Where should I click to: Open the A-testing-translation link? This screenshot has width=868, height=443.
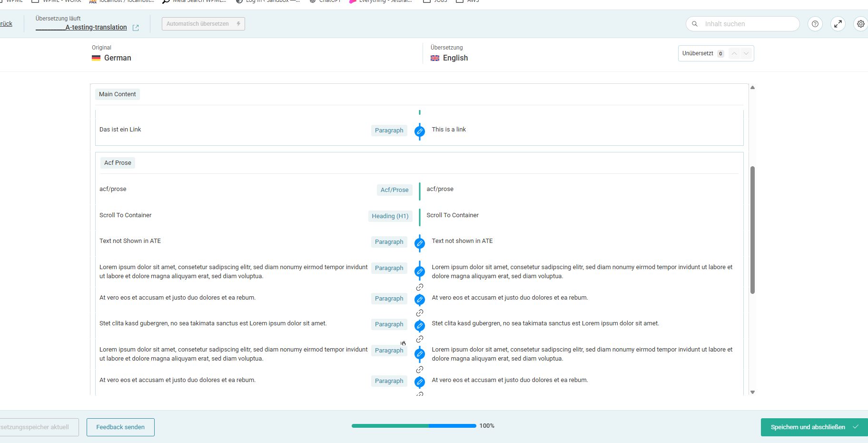(x=81, y=28)
